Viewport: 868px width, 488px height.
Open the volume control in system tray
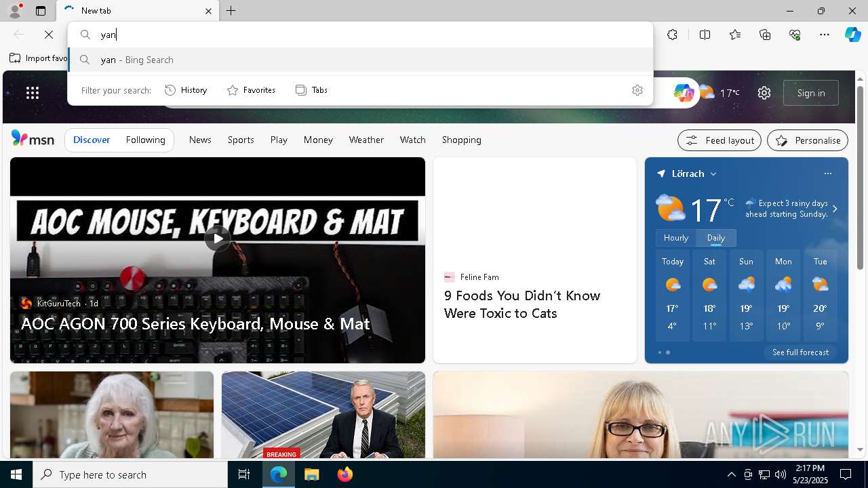coord(780,474)
